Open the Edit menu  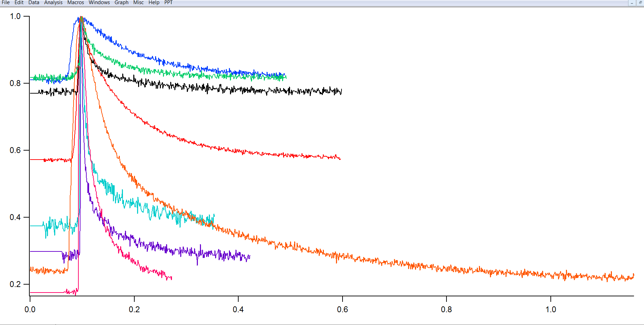(19, 2)
